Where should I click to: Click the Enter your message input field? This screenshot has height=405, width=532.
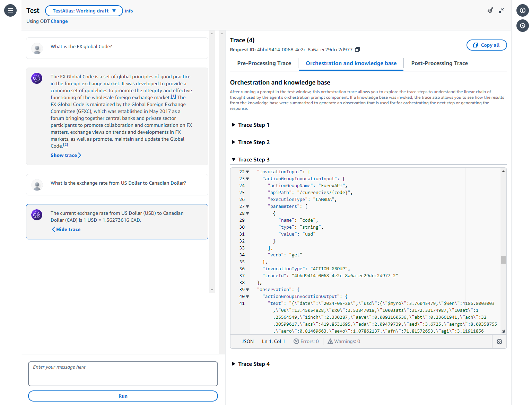(x=123, y=373)
